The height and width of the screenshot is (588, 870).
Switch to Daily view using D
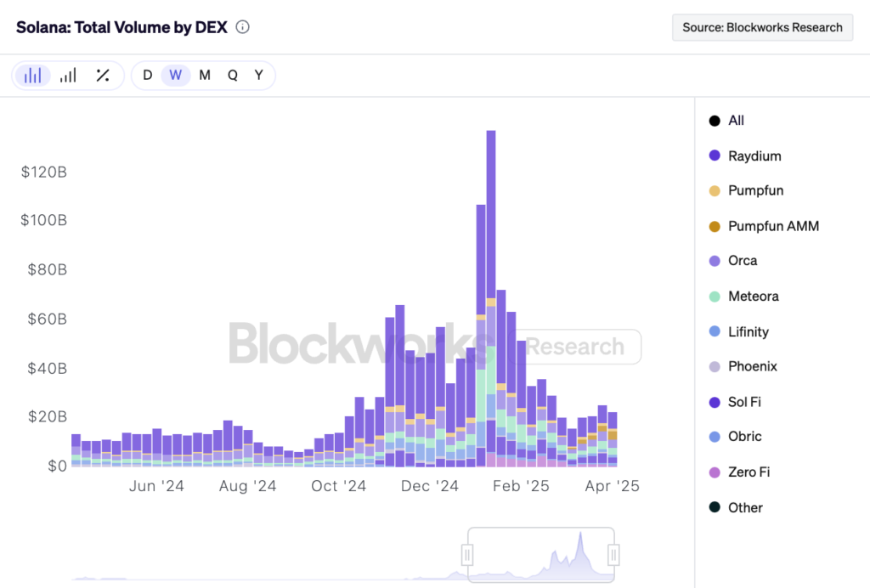[147, 75]
